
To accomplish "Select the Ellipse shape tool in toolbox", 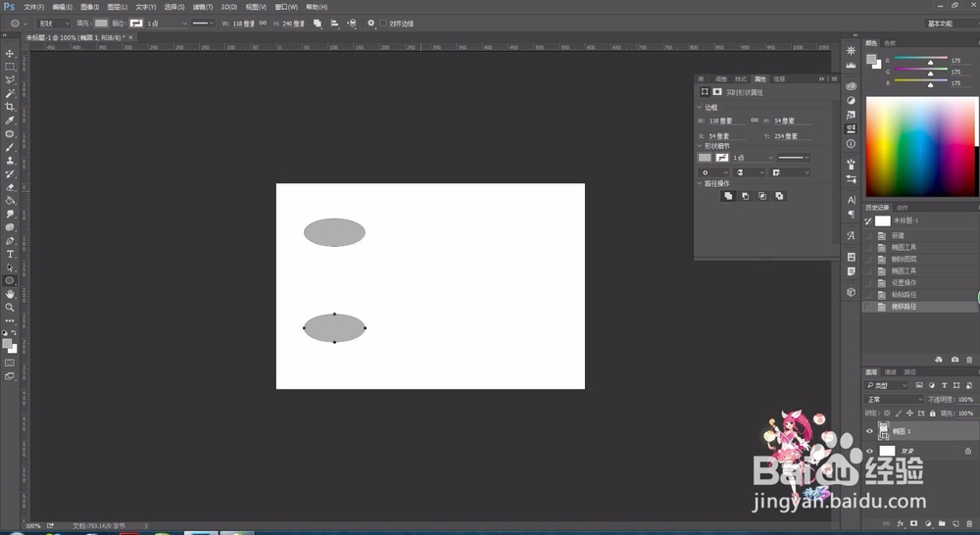I will [10, 280].
